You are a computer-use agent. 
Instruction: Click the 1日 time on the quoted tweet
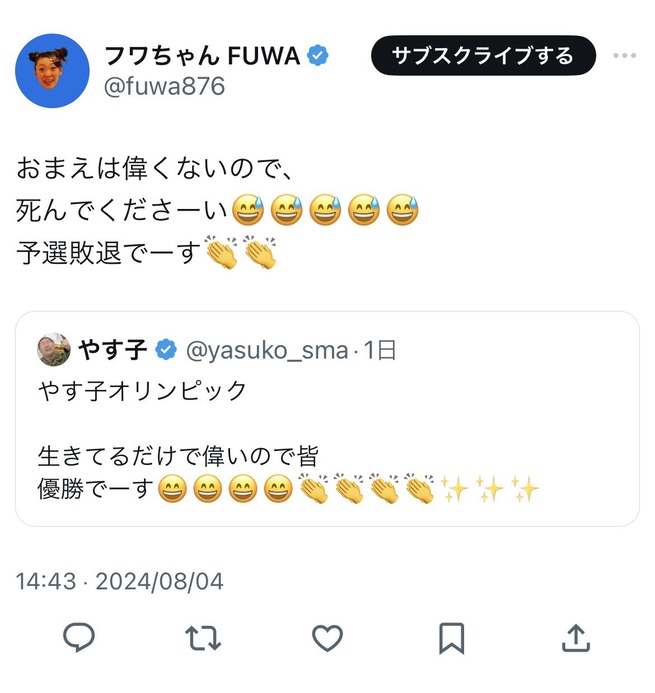pyautogui.click(x=380, y=350)
